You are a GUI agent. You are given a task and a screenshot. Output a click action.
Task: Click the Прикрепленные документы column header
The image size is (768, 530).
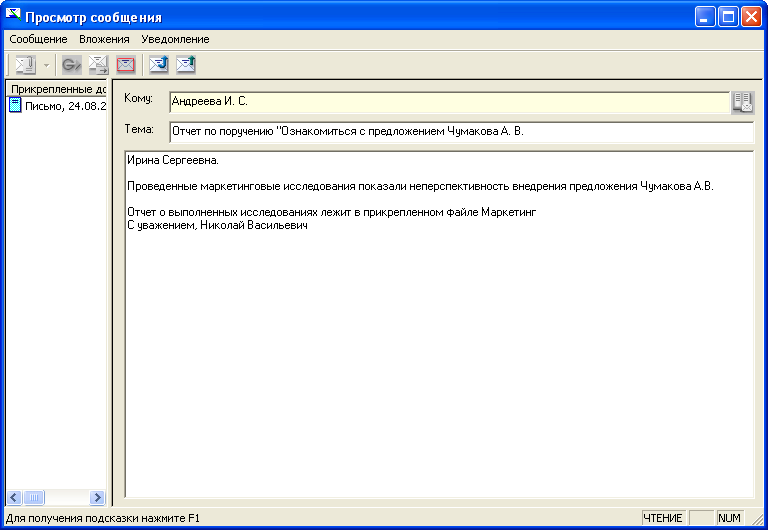(56, 89)
